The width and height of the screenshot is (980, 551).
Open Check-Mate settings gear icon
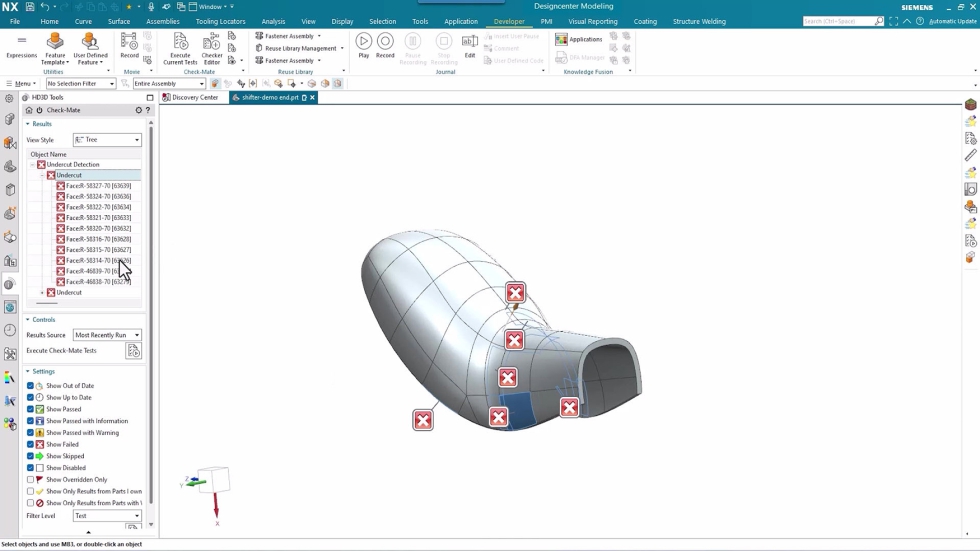pyautogui.click(x=139, y=110)
